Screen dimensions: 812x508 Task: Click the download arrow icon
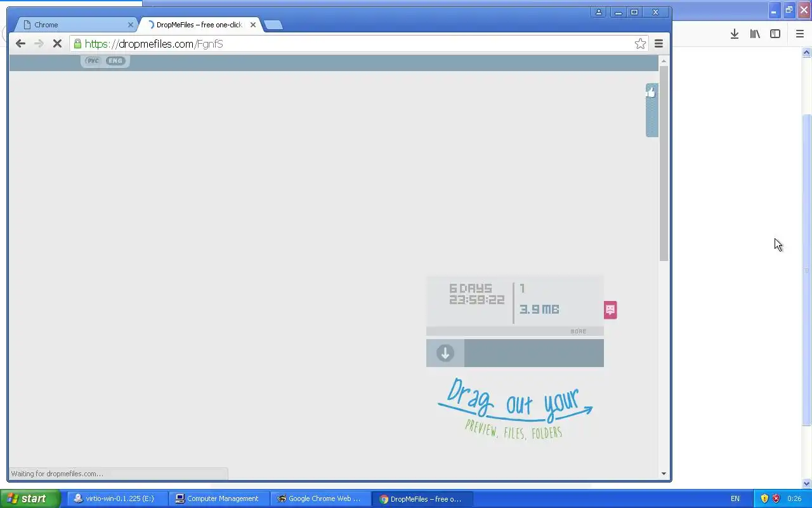[445, 353]
